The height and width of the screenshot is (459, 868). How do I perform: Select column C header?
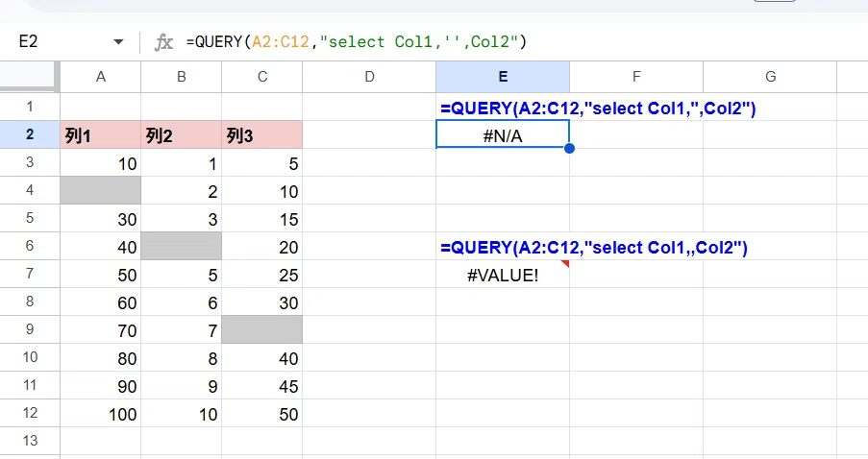click(262, 77)
